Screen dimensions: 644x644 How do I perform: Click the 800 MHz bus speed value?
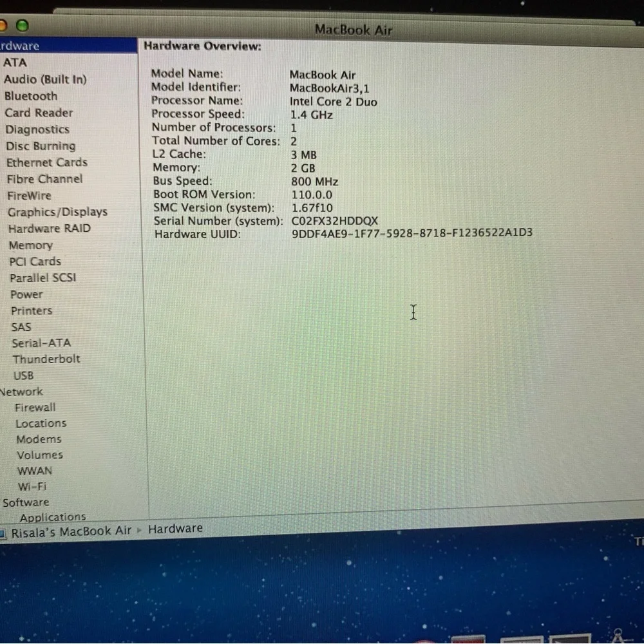click(315, 182)
